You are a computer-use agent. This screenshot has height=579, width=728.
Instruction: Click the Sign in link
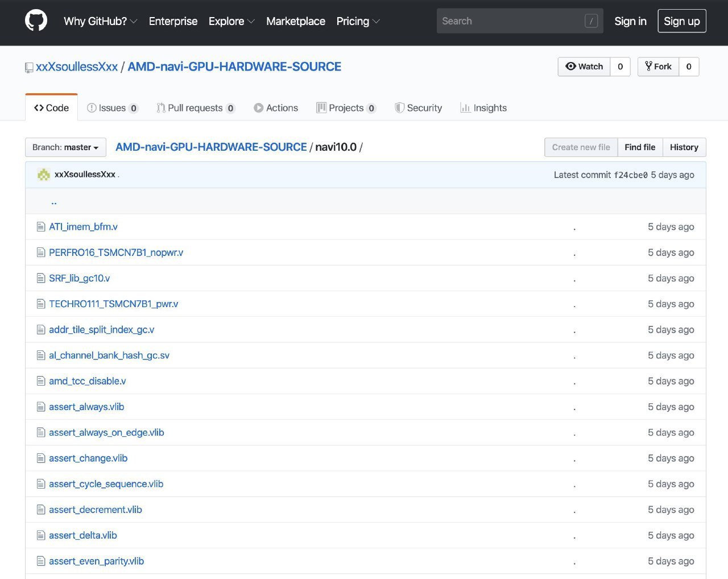[x=630, y=21]
